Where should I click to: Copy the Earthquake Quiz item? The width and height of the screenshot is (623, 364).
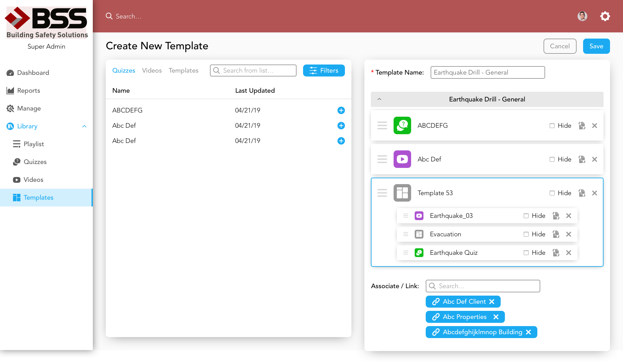point(556,253)
